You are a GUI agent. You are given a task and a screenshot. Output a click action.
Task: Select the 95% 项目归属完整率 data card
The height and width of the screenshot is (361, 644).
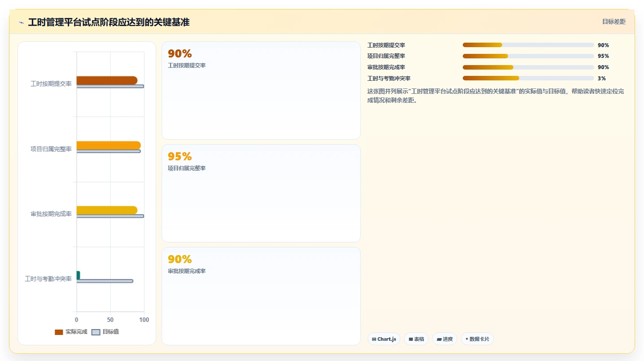pyautogui.click(x=261, y=193)
